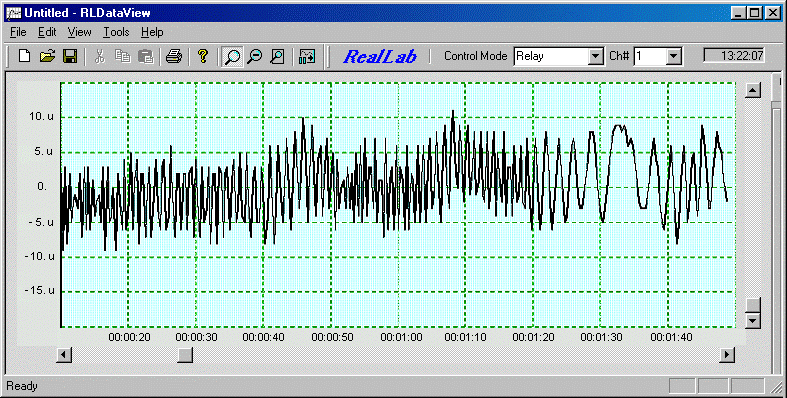Click the Control Mode label

coord(475,56)
